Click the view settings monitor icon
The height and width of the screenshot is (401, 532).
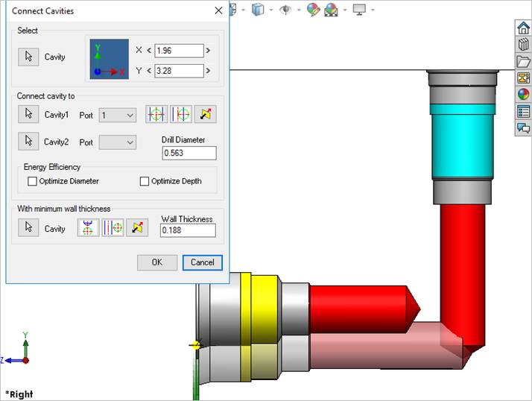point(359,10)
